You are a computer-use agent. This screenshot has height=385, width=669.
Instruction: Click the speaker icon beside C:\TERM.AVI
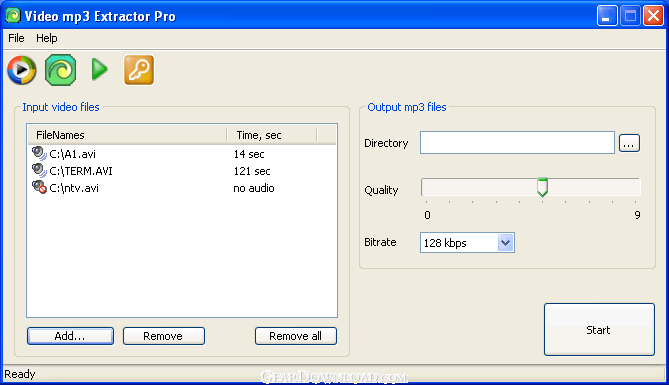click(39, 170)
